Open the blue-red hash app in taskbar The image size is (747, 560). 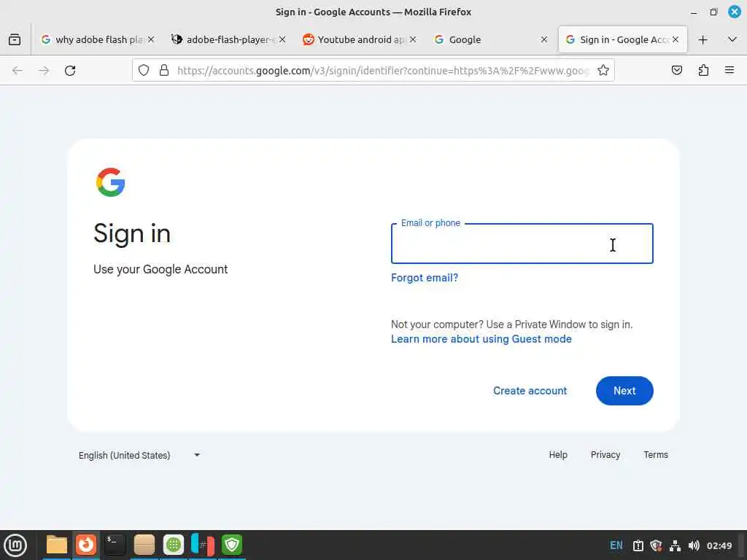[x=203, y=545]
